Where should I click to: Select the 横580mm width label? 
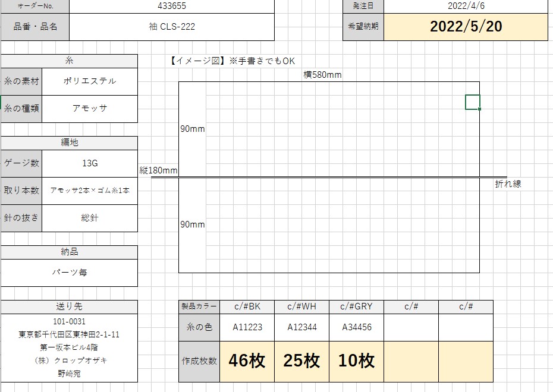(322, 75)
